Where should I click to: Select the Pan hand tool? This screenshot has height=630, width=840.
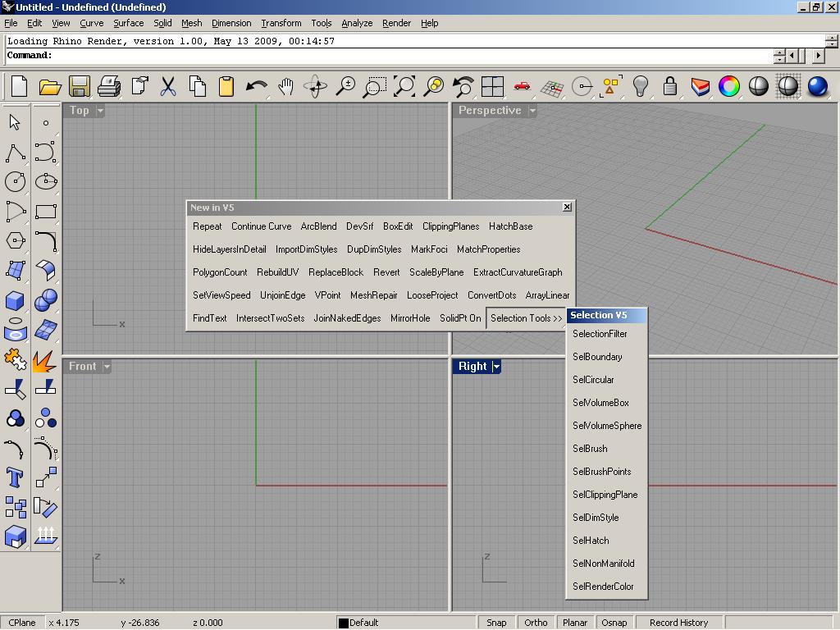(x=285, y=86)
